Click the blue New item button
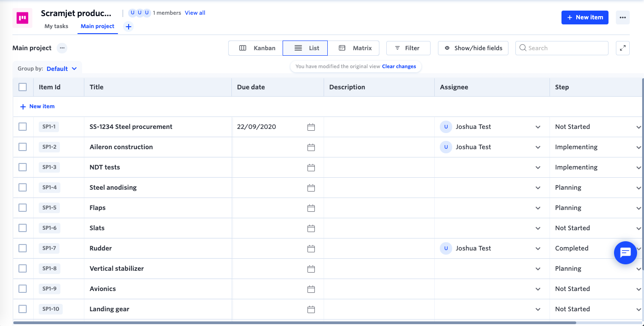 click(x=585, y=17)
